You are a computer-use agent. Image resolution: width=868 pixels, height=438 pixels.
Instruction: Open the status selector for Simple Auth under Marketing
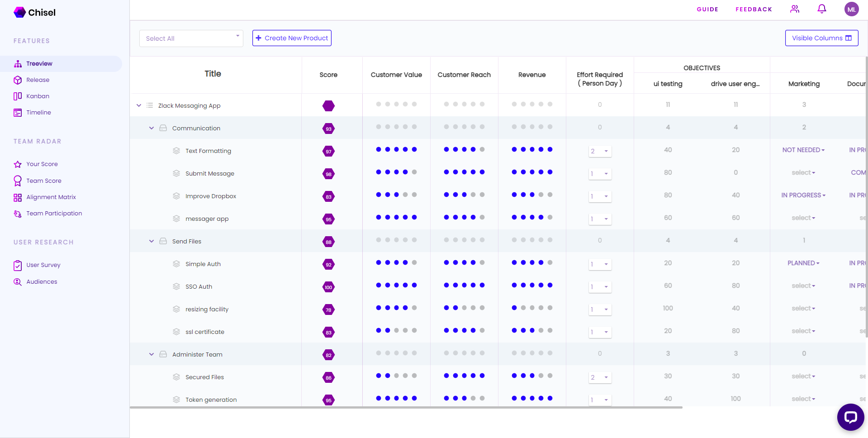(803, 263)
